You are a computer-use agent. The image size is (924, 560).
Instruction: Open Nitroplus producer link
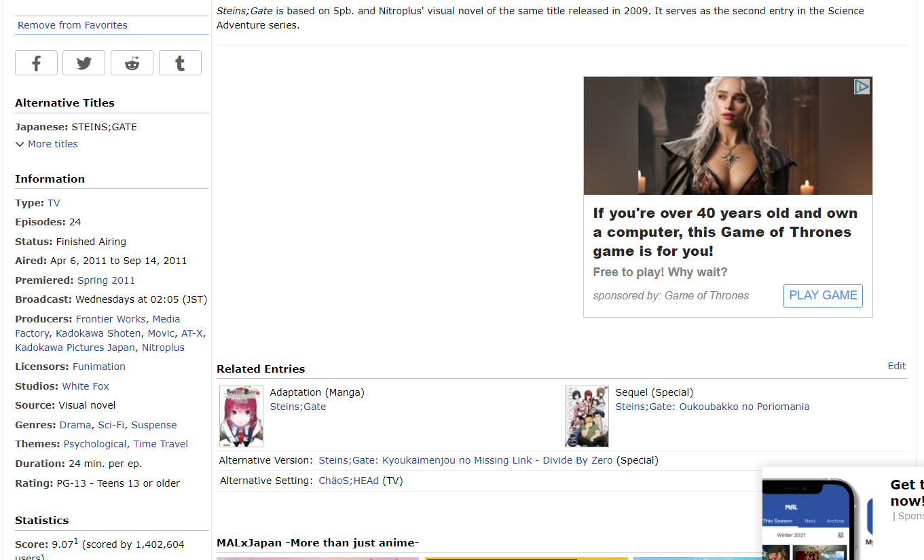click(x=163, y=348)
